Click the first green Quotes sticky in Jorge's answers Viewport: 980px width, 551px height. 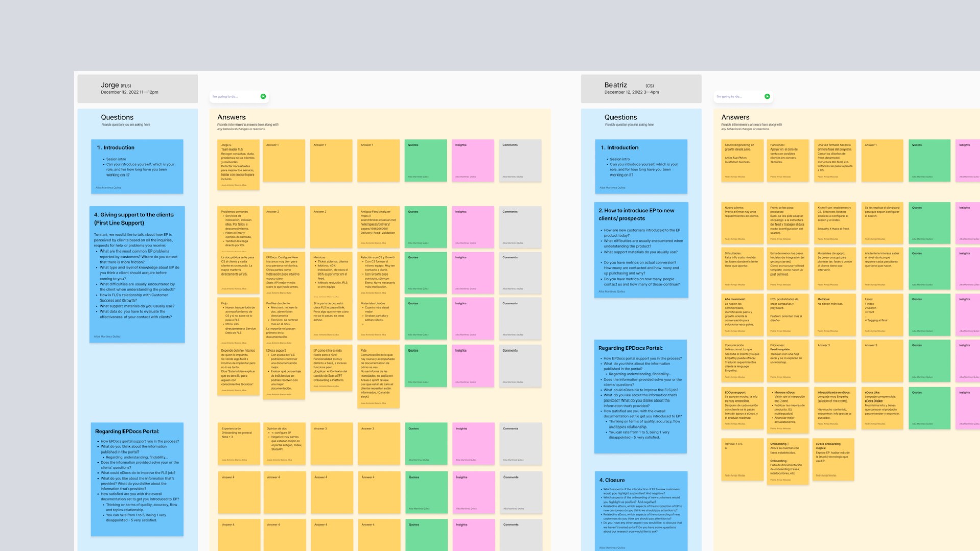(425, 160)
